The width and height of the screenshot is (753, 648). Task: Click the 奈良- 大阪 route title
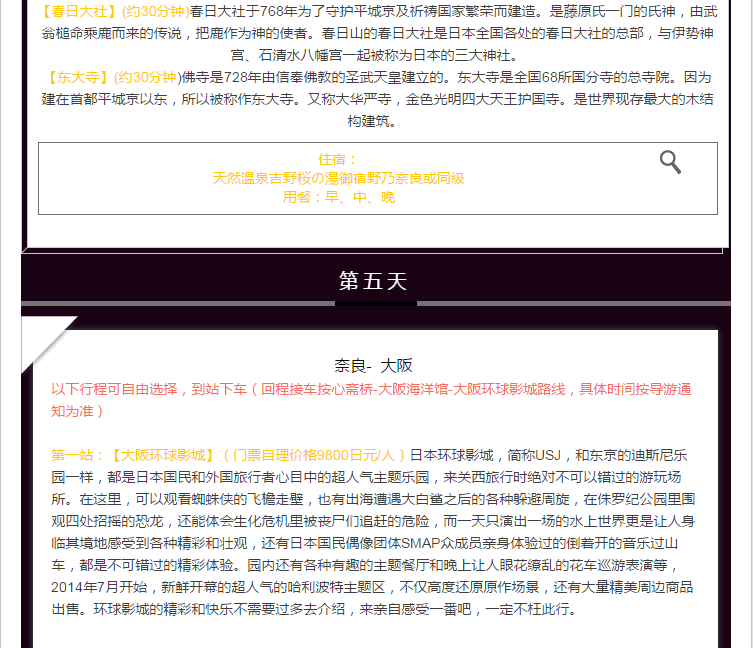click(373, 365)
